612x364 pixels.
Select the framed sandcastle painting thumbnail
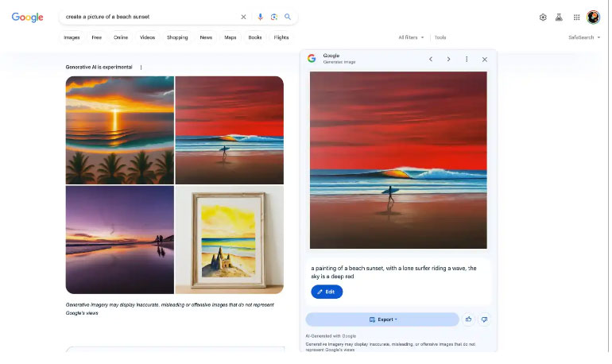[229, 240]
